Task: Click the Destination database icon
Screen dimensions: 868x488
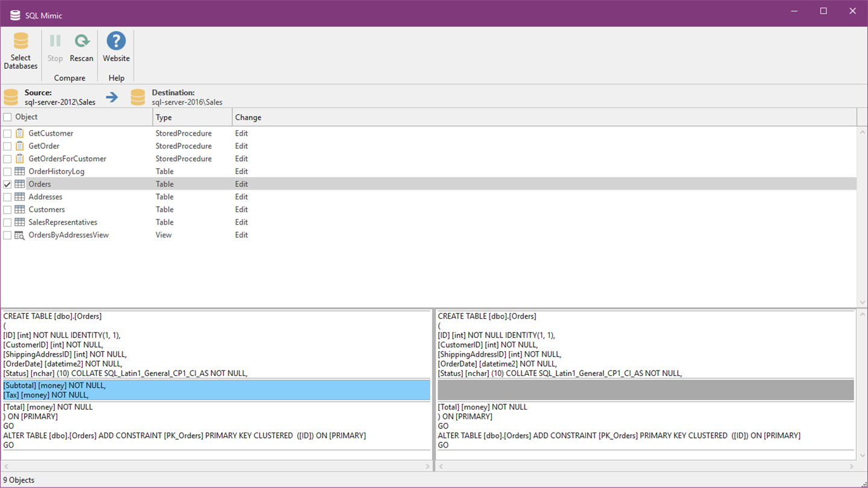Action: pyautogui.click(x=138, y=97)
